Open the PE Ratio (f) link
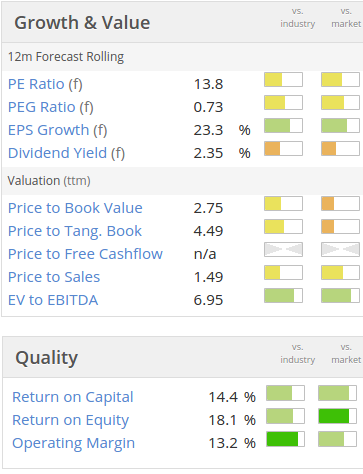The height and width of the screenshot is (474, 363). tap(45, 84)
